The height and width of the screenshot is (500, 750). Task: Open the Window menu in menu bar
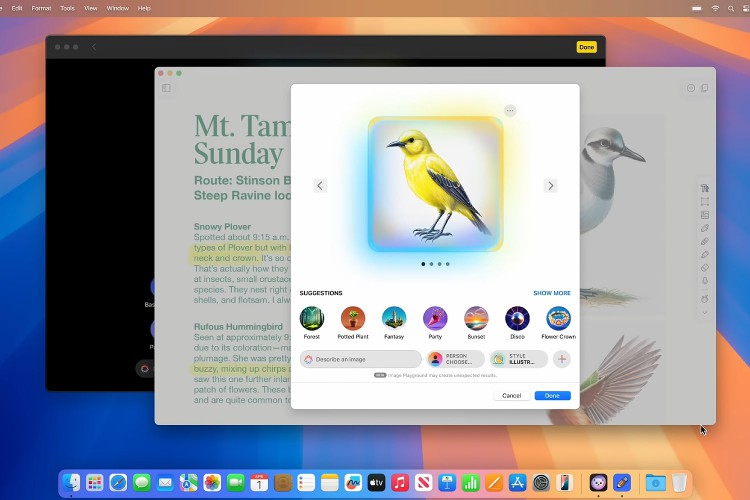coord(117,8)
